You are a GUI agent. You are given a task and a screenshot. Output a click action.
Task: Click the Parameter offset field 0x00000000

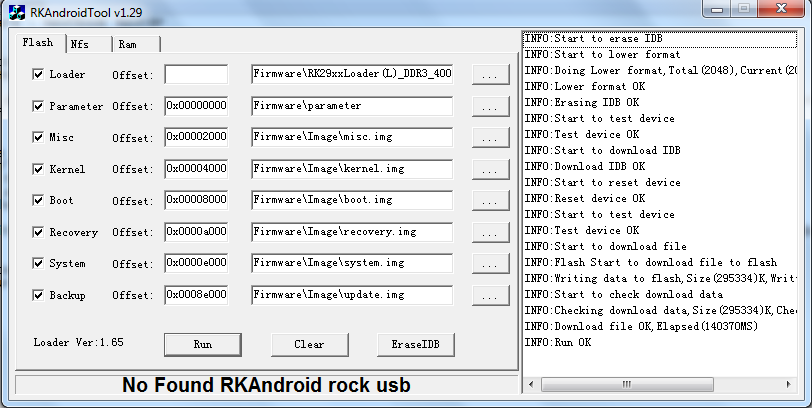[x=196, y=106]
